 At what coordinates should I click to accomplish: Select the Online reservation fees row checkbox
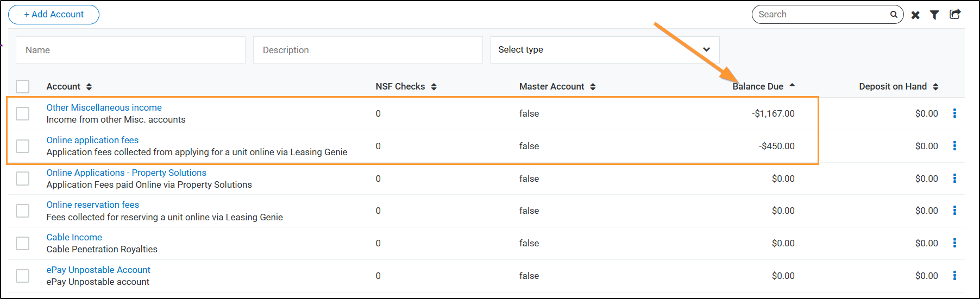point(23,211)
